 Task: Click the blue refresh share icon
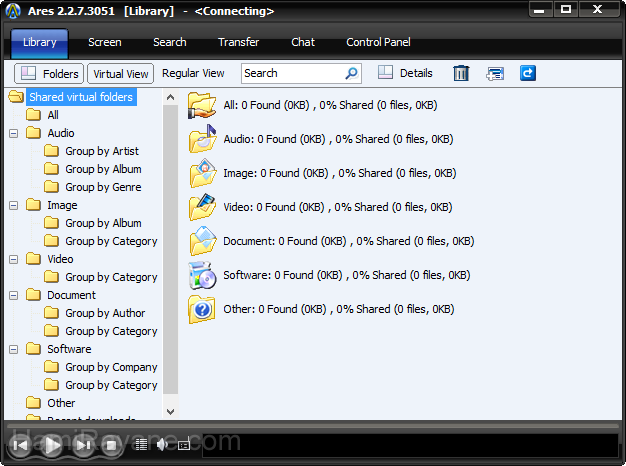tap(528, 73)
